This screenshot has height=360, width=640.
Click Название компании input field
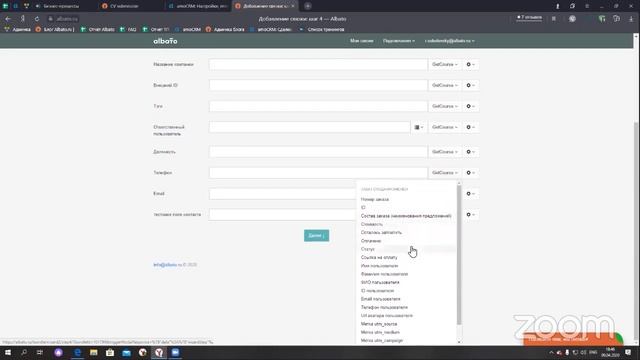pyautogui.click(x=318, y=64)
